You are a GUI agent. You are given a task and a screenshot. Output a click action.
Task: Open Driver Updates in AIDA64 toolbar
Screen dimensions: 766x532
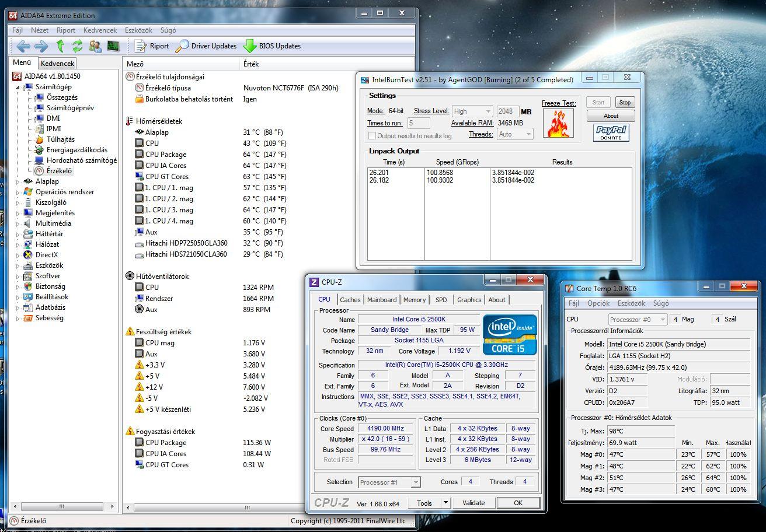(206, 46)
